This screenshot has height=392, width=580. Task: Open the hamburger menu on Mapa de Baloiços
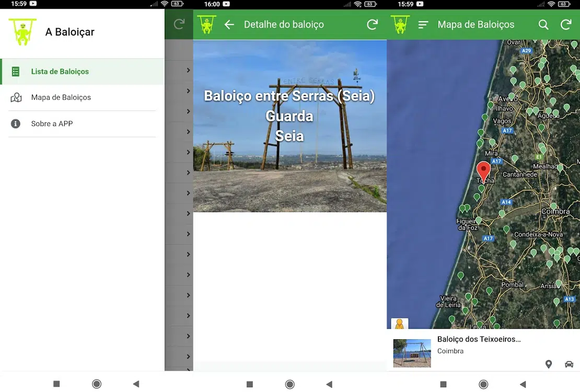423,25
